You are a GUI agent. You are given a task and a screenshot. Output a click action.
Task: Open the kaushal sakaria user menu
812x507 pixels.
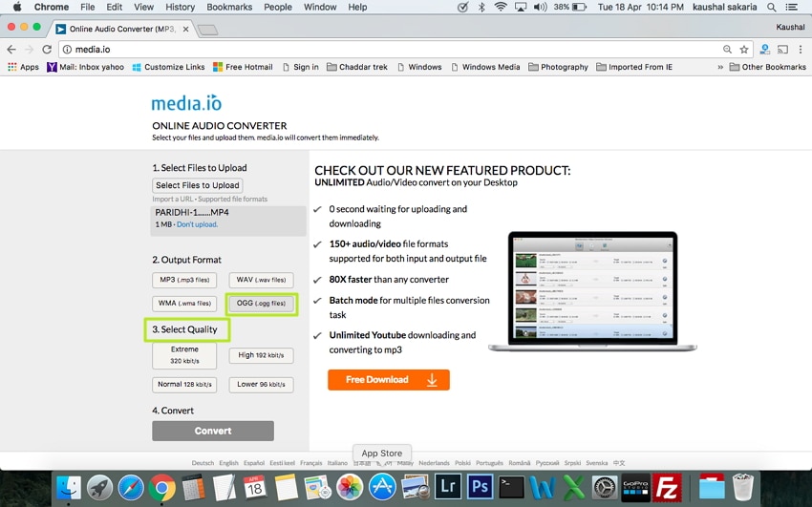(x=724, y=7)
